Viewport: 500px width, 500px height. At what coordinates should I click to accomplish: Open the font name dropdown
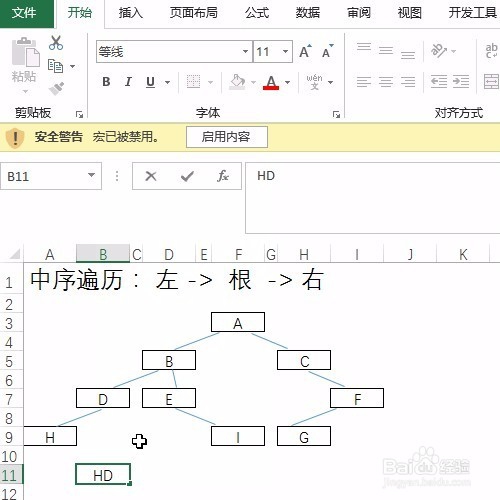point(245,51)
